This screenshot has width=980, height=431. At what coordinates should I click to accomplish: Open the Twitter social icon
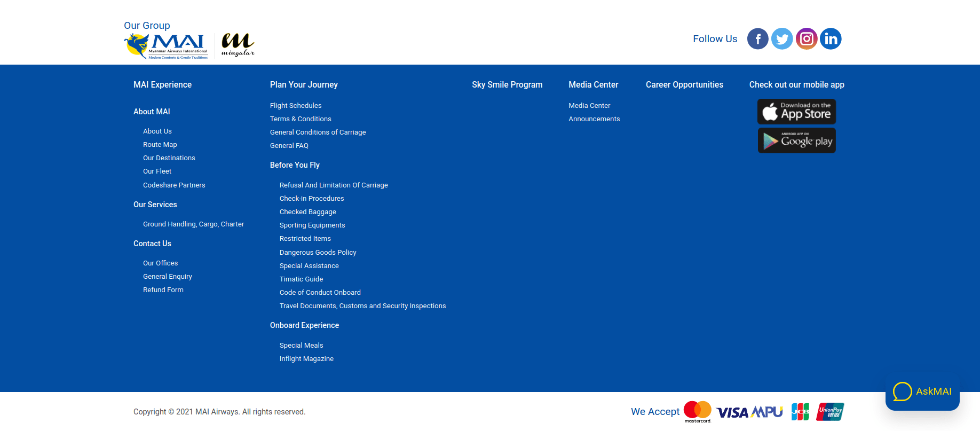click(782, 39)
